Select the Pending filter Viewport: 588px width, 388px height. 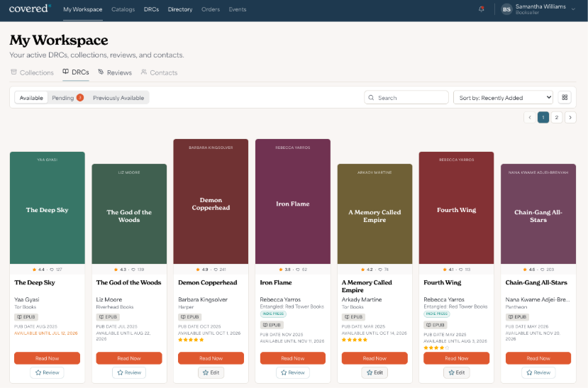pos(67,98)
